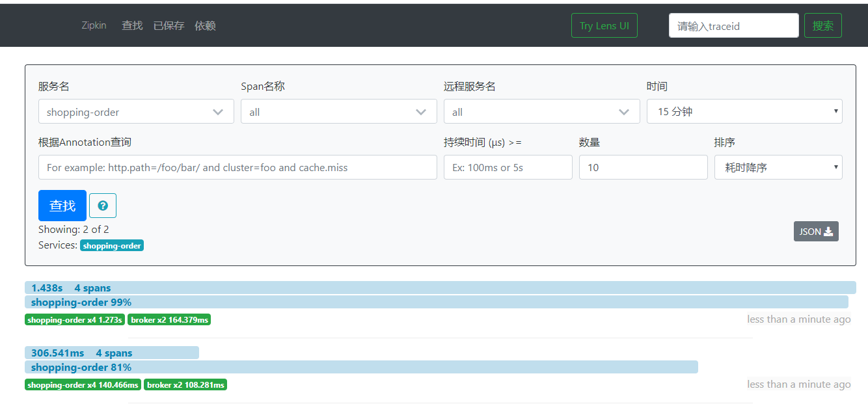Click the Try Lens UI button
This screenshot has width=868, height=404.
click(604, 25)
